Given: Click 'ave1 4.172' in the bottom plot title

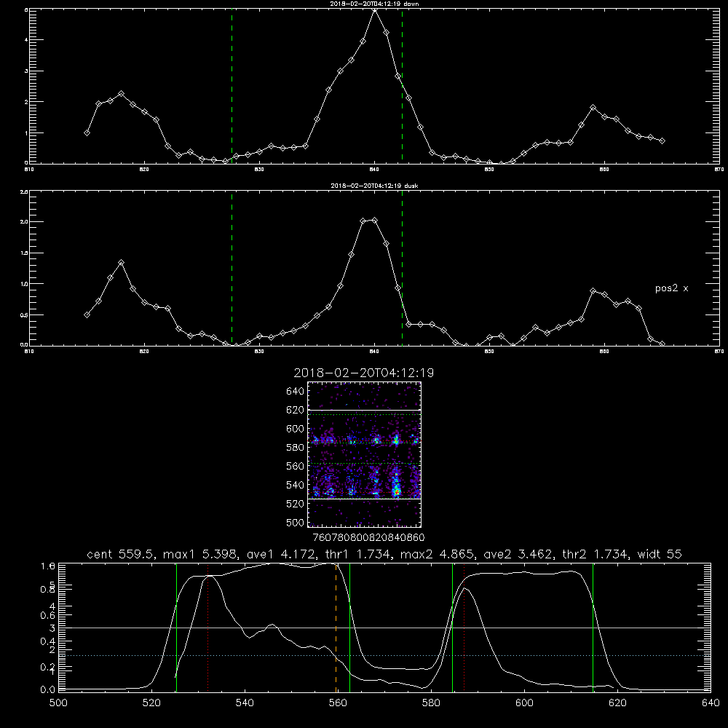Looking at the screenshot, I should click(x=280, y=554).
